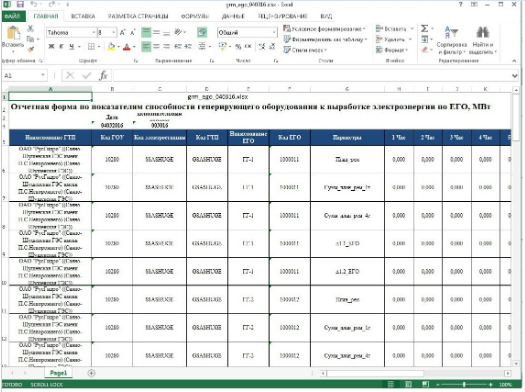
Task: Switch to ДАННЫЕ tab
Action: (233, 16)
